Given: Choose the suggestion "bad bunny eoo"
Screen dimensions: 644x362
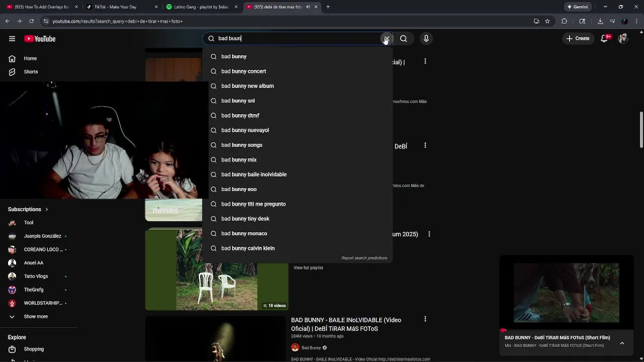Looking at the screenshot, I should click(297, 189).
